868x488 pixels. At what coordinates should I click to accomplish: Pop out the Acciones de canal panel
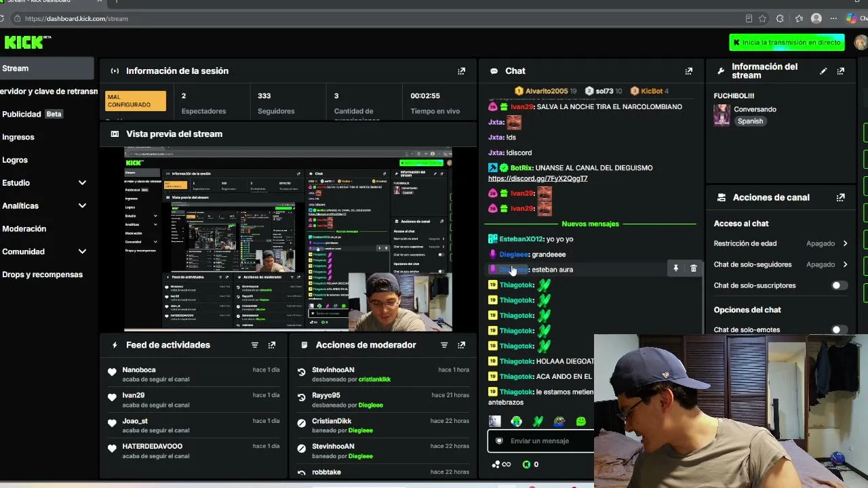coord(841,197)
